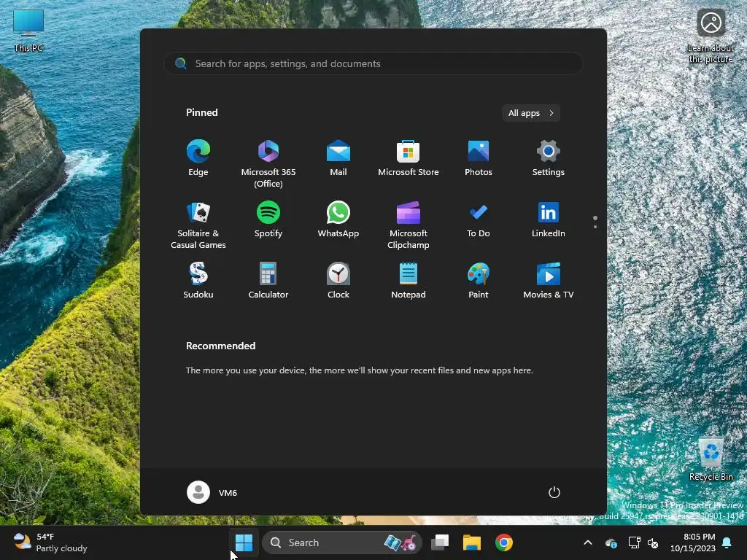Viewport: 747px width, 560px height.
Task: Click the muted volume tray icon
Action: (x=653, y=542)
